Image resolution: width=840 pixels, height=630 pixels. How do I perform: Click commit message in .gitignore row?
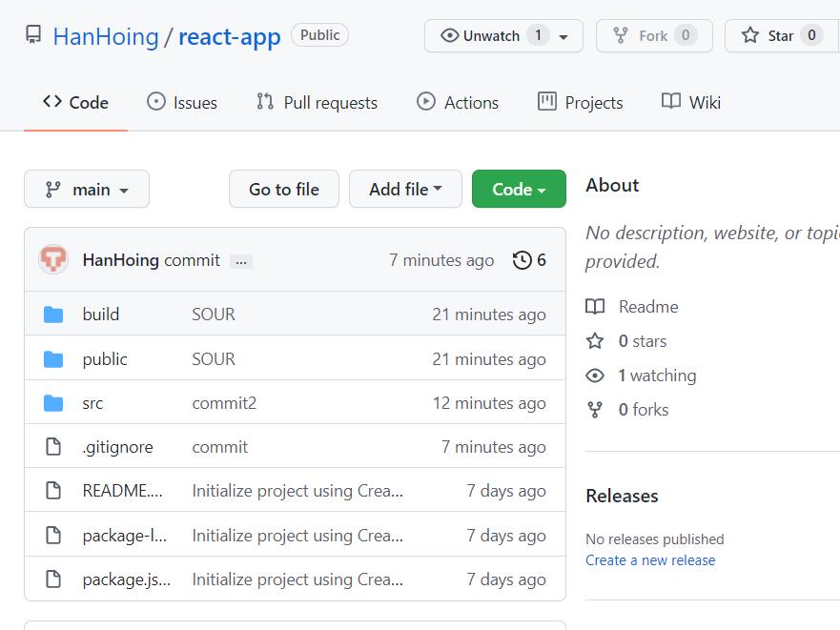(x=219, y=447)
